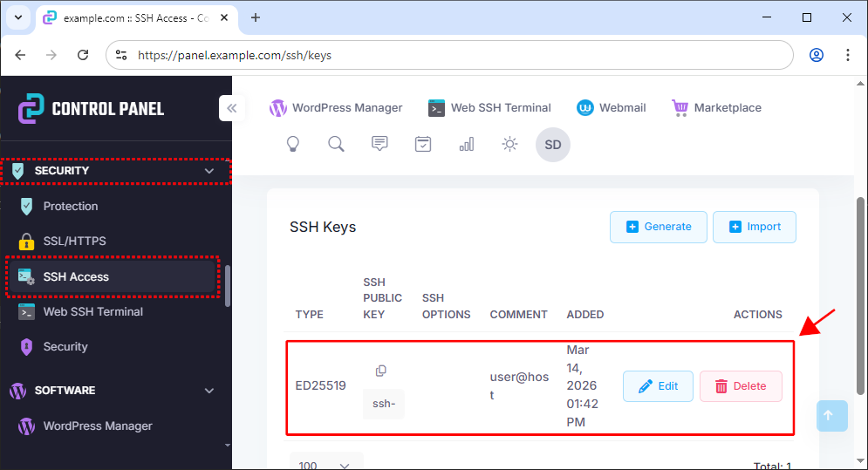Copy the SSH public key icon
The width and height of the screenshot is (868, 470).
click(381, 371)
